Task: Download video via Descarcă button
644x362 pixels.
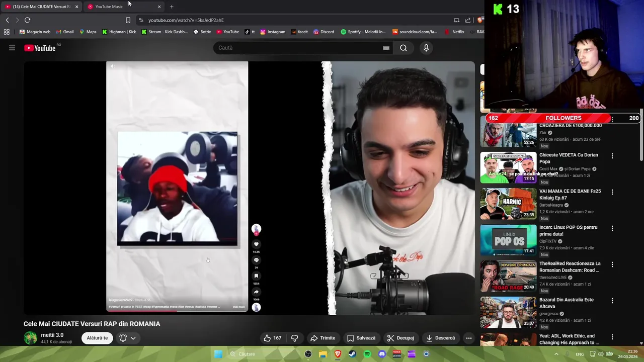Action: pyautogui.click(x=440, y=338)
